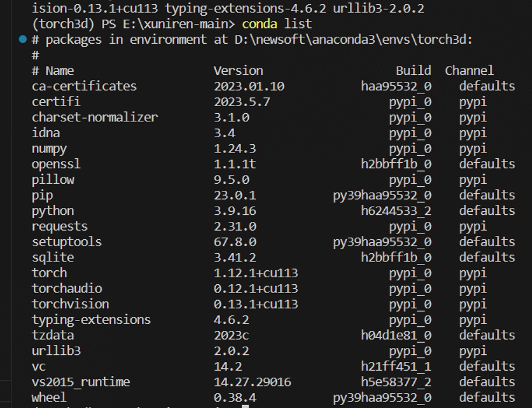Screen dimensions: 532x408
Task: Click the 'Build' column header
Action: pos(413,71)
